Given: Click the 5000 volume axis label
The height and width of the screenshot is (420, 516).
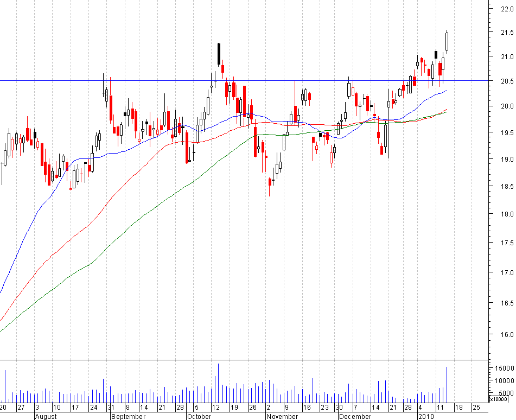Looking at the screenshot, I should tap(506, 393).
